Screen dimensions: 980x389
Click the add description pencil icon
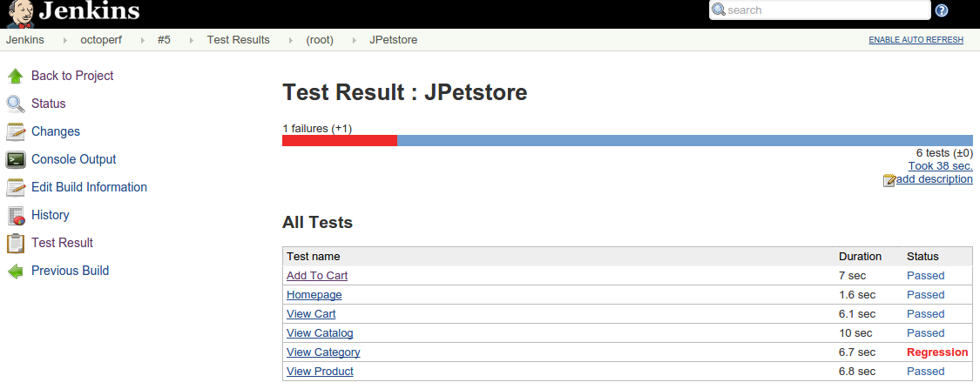pos(889,180)
